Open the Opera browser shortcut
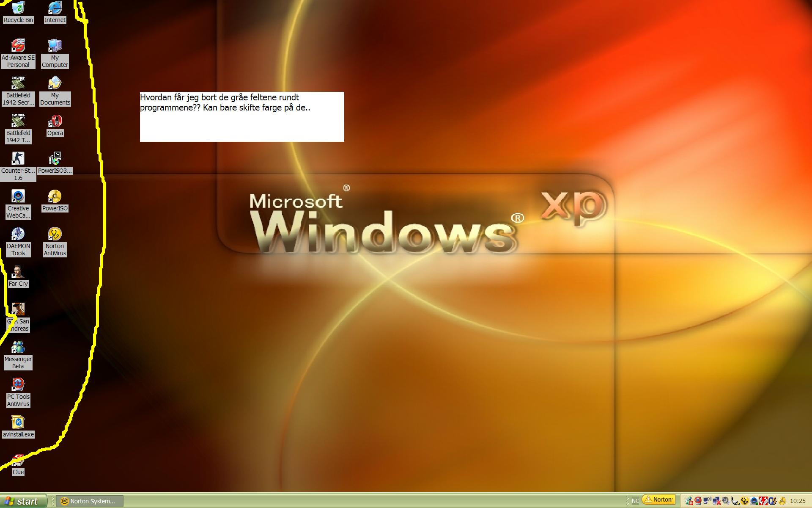 click(55, 121)
